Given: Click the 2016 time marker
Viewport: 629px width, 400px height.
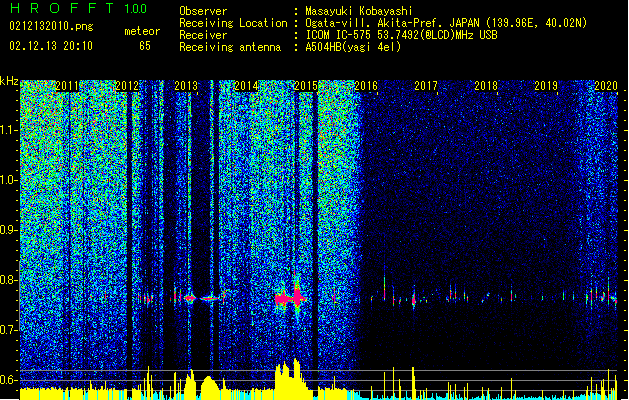Looking at the screenshot, I should click(366, 86).
